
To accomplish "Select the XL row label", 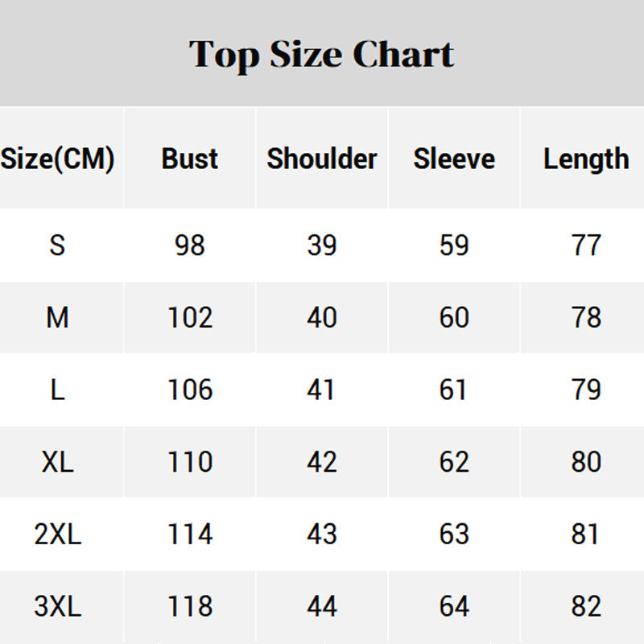I will pyautogui.click(x=57, y=462).
